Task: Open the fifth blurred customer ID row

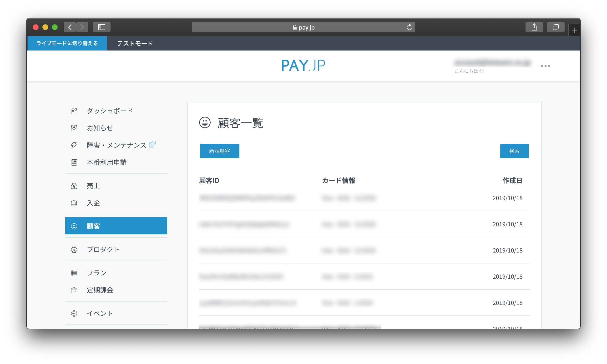Action: [248, 303]
